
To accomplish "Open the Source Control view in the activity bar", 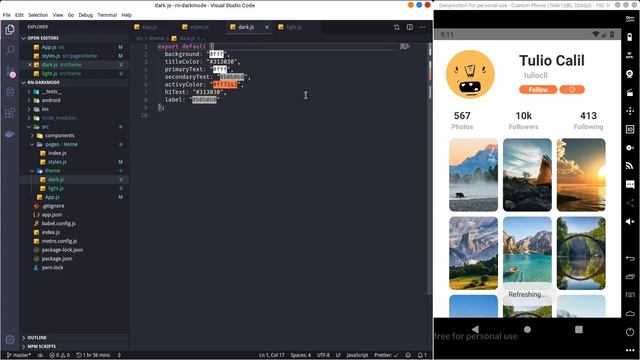I will pyautogui.click(x=10, y=72).
